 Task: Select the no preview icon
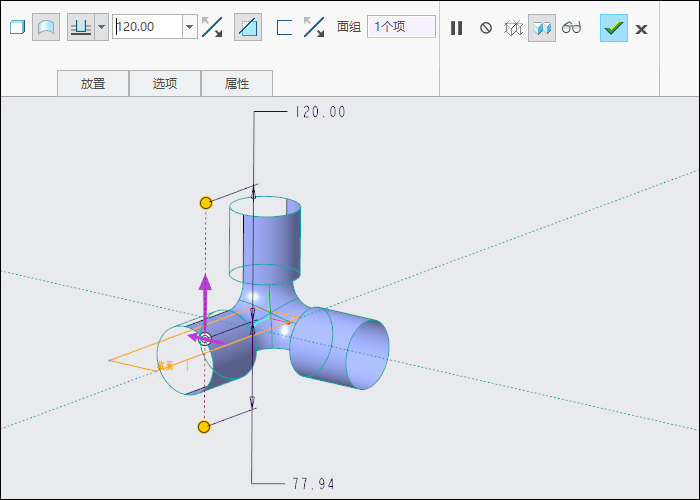pyautogui.click(x=486, y=28)
